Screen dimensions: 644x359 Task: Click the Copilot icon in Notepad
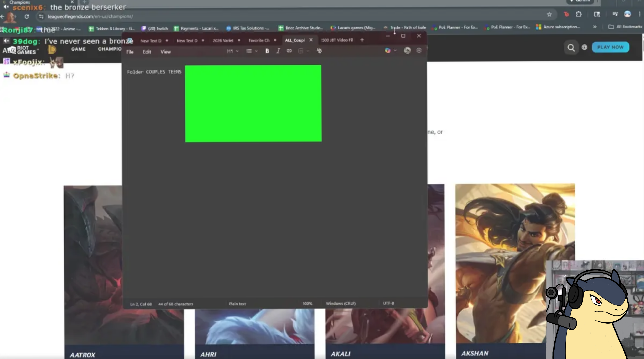387,51
